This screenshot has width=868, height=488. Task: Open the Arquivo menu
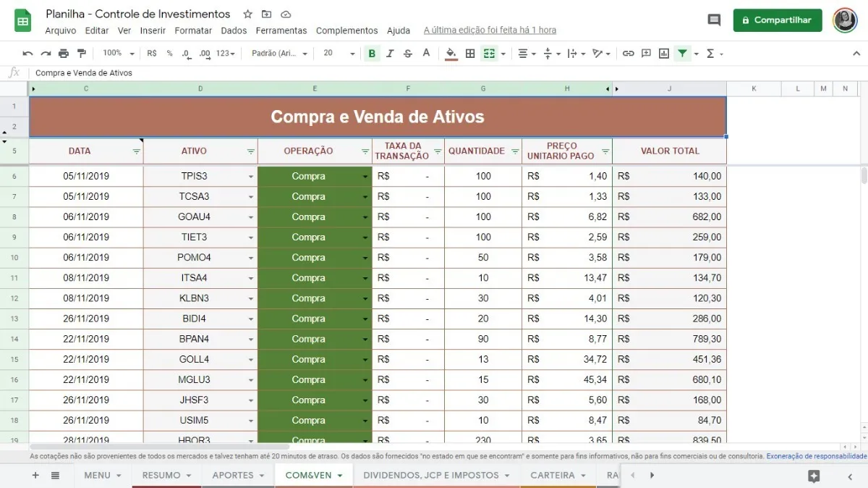(61, 30)
